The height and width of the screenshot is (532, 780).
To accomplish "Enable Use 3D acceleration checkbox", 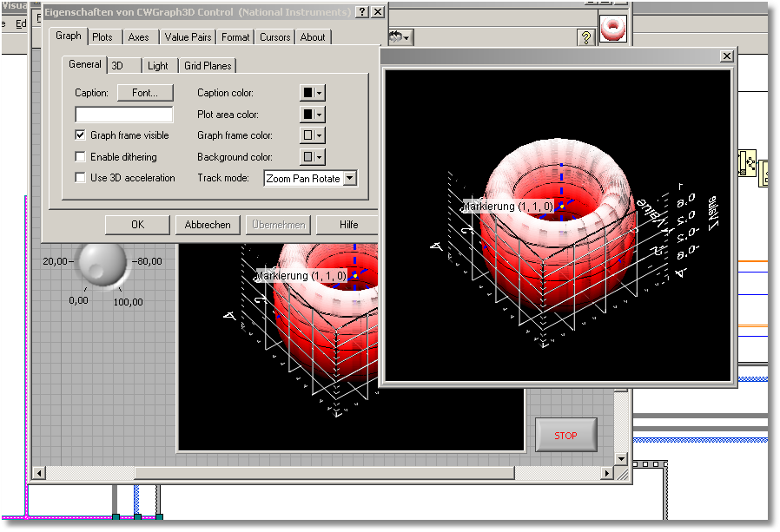I will [80, 178].
